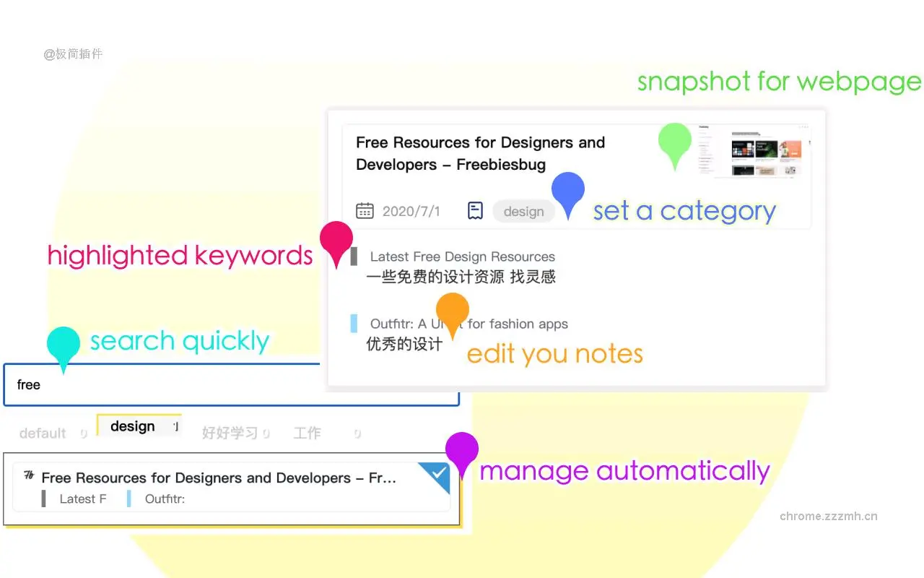
Task: Click the favicon in the search result card
Action: click(x=29, y=475)
